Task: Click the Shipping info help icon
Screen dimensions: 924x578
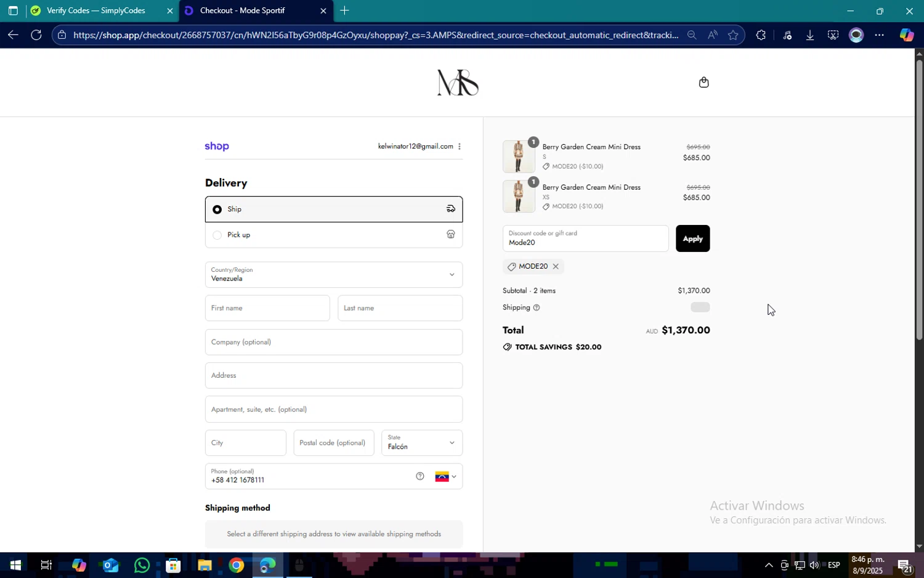Action: (x=537, y=307)
